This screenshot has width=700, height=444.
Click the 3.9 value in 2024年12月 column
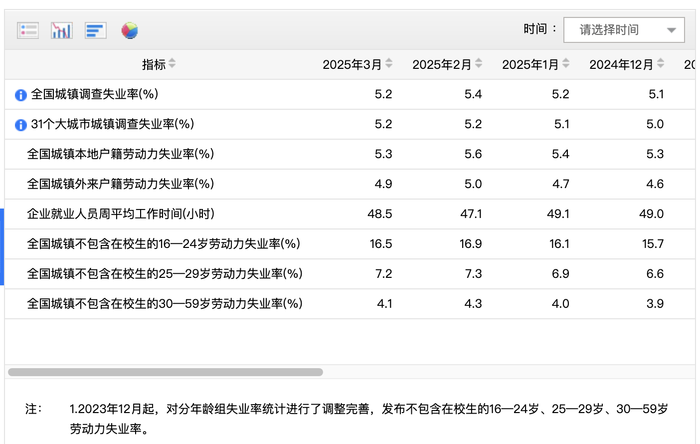tap(655, 304)
